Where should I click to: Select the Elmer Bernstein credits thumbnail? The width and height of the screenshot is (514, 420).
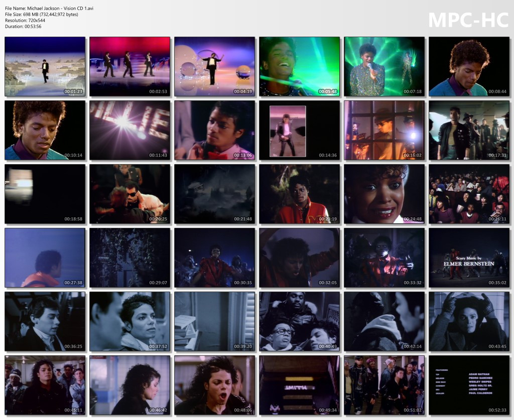(x=469, y=258)
